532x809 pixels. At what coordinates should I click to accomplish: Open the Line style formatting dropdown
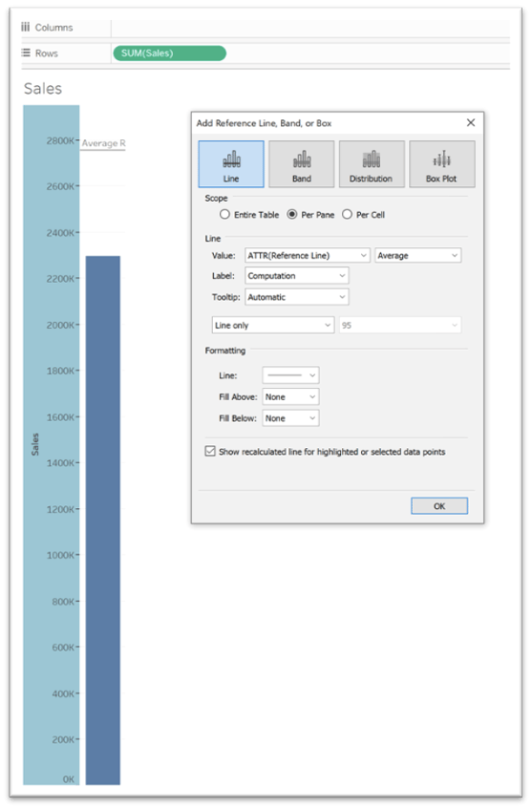[290, 375]
